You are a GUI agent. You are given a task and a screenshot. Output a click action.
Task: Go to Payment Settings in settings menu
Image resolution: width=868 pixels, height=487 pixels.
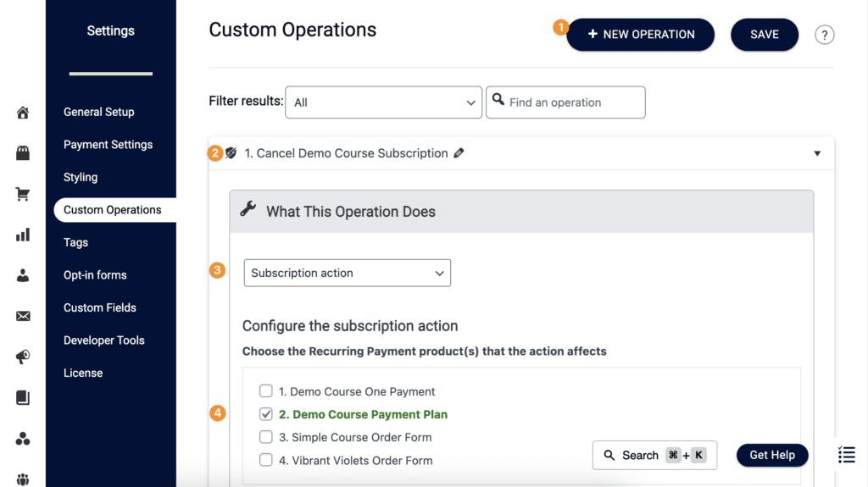point(108,145)
